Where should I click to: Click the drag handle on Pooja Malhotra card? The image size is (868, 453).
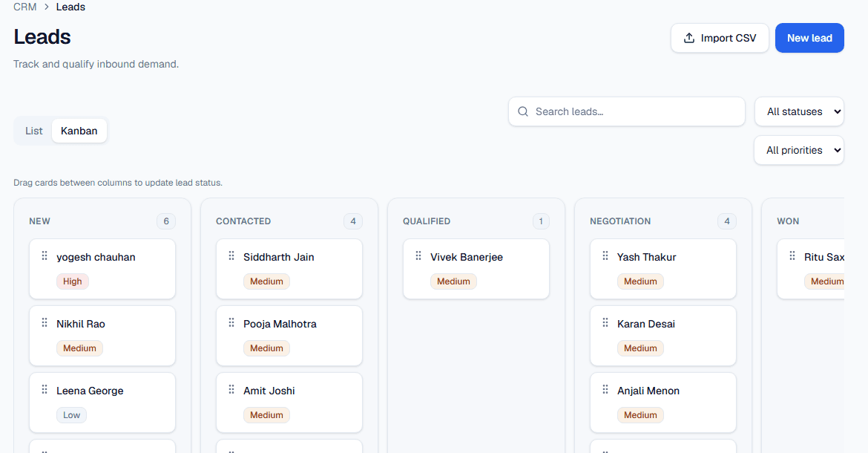(x=231, y=323)
